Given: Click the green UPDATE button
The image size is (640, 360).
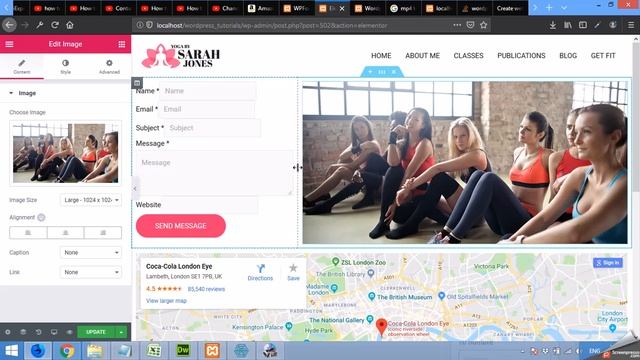Looking at the screenshot, I should point(96,332).
